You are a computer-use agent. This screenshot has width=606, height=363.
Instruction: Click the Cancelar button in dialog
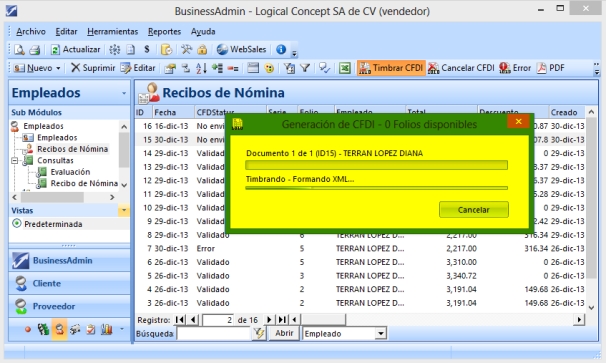point(473,210)
